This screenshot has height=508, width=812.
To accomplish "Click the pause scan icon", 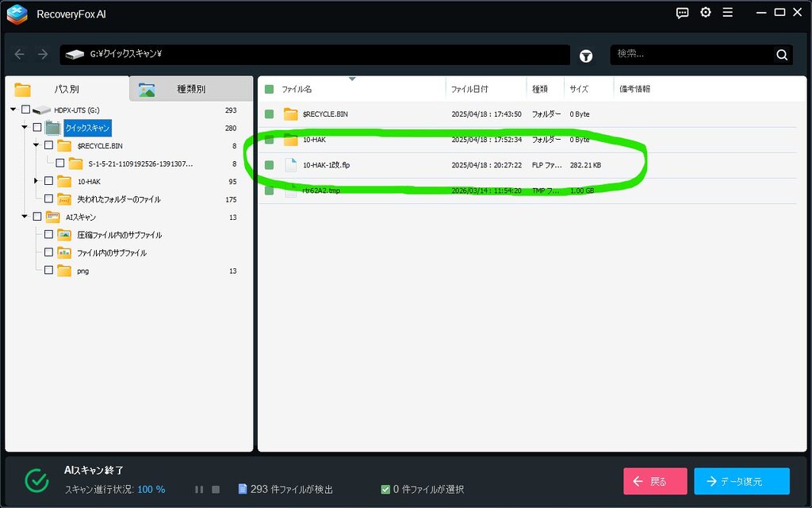I will [199, 489].
